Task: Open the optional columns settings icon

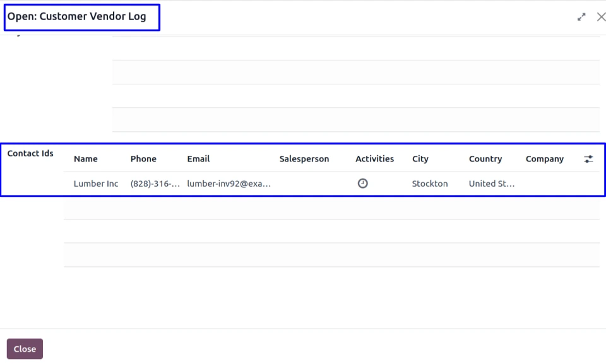Action: pos(588,159)
